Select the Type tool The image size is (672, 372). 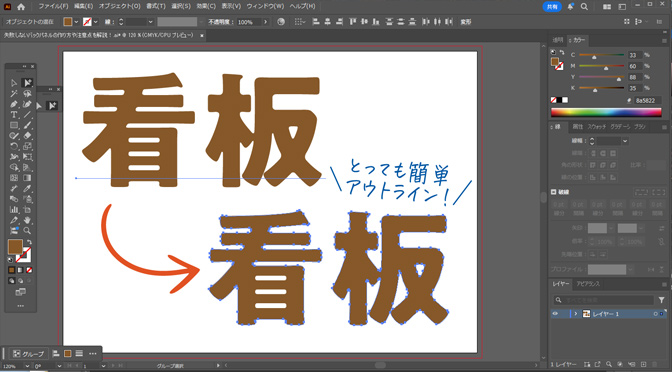click(14, 115)
